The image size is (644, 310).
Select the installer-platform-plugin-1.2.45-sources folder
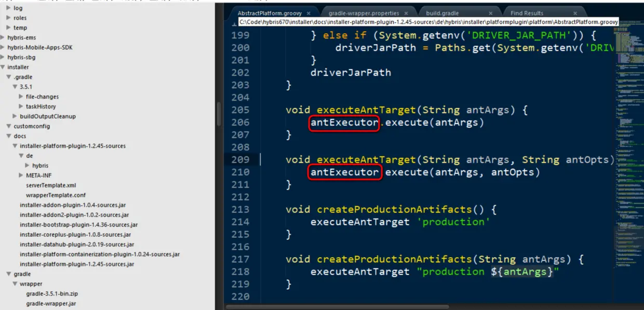pos(73,146)
